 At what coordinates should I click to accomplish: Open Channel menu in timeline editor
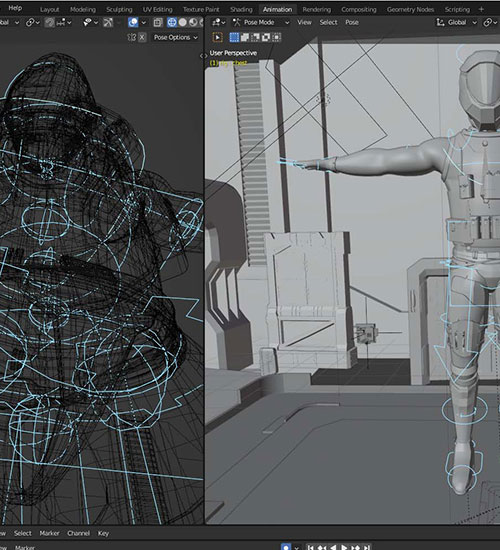pos(78,534)
